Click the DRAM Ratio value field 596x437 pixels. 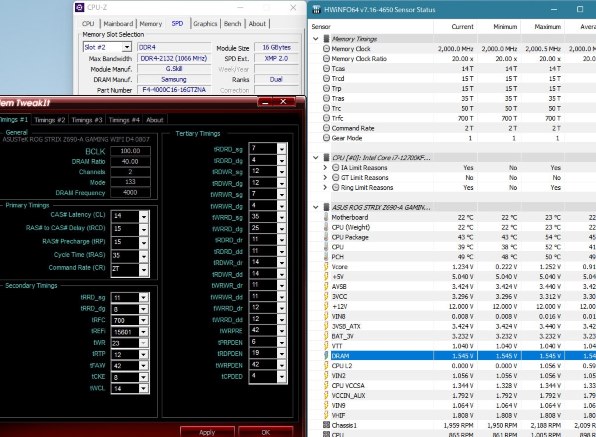130,162
